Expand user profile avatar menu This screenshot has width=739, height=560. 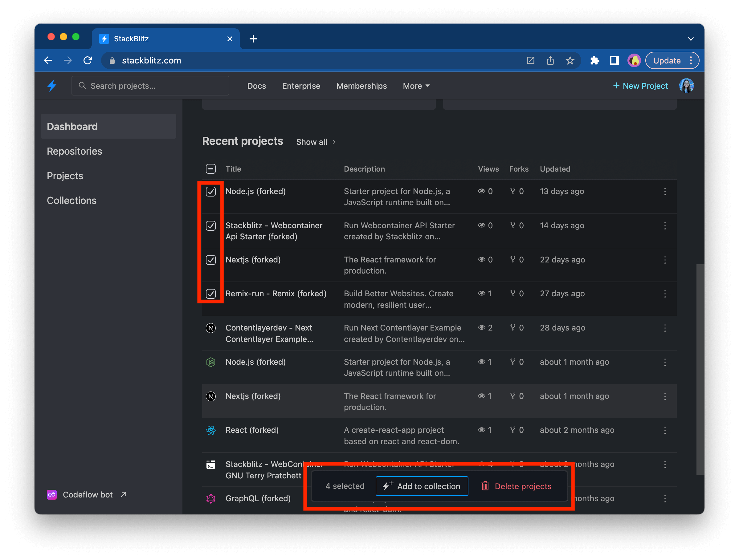[687, 85]
